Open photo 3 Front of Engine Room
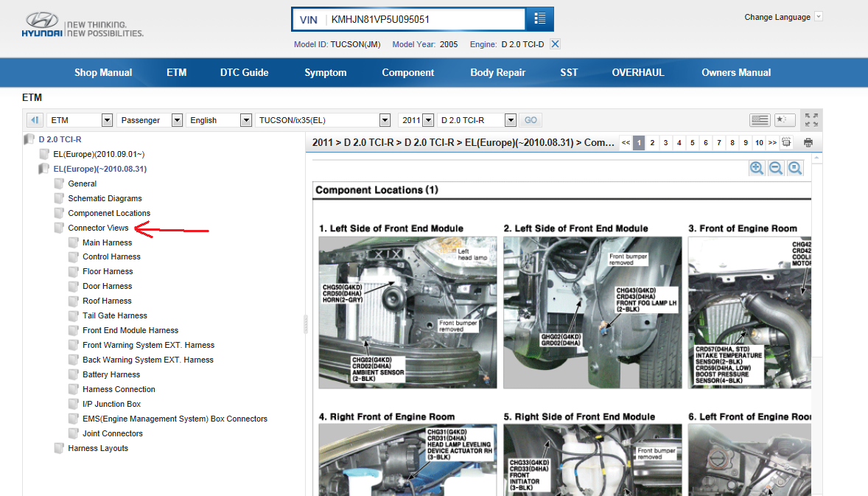868x496 pixels. pyautogui.click(x=749, y=312)
